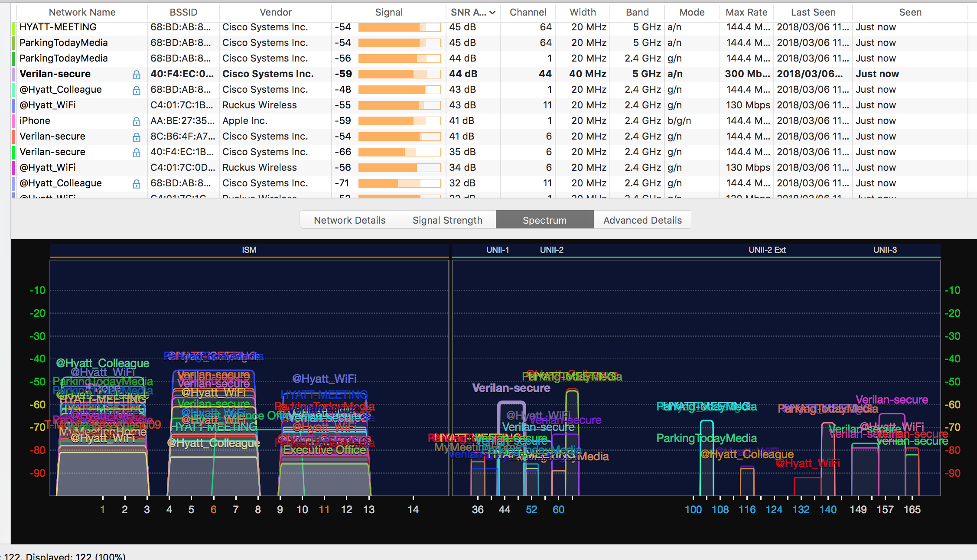This screenshot has width=977, height=560.
Task: Click lock icon on bold Verilan-secure row
Action: coord(136,75)
